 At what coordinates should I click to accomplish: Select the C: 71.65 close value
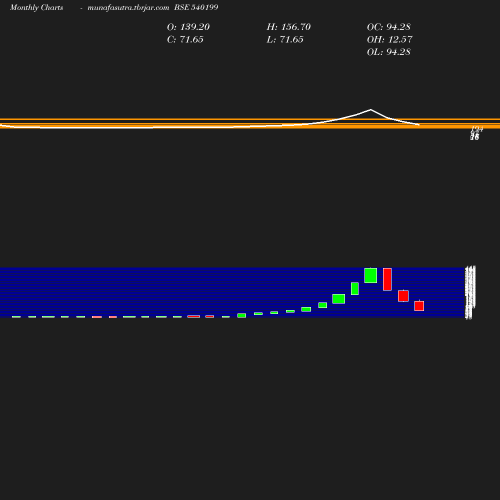click(x=185, y=40)
